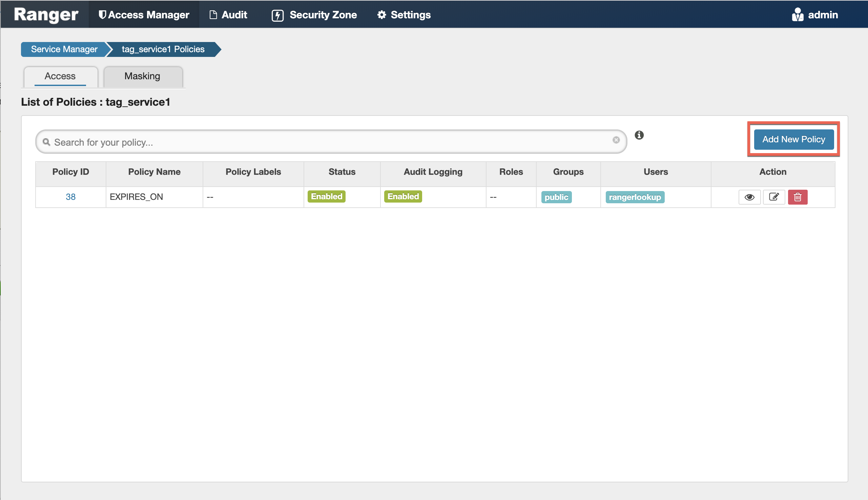Click Add New Policy button

[793, 140]
